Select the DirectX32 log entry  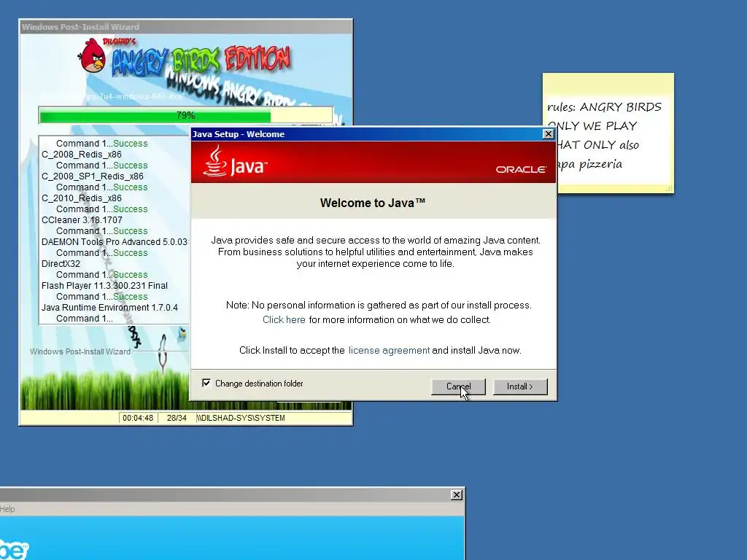click(x=61, y=264)
